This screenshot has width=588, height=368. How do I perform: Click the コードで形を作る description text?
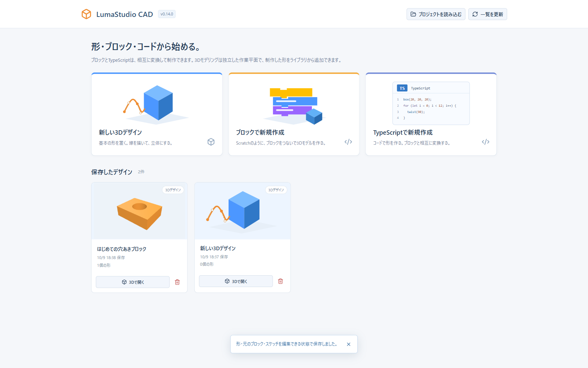[412, 143]
